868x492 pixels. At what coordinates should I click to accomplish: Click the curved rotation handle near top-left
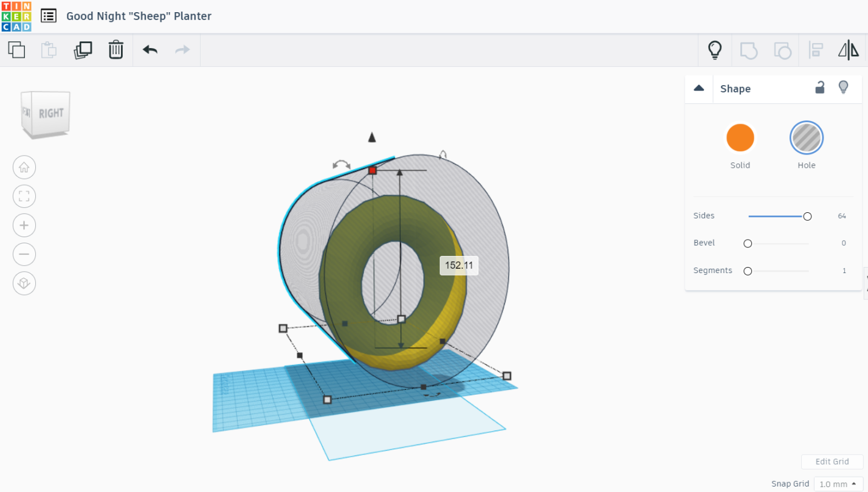coord(342,165)
